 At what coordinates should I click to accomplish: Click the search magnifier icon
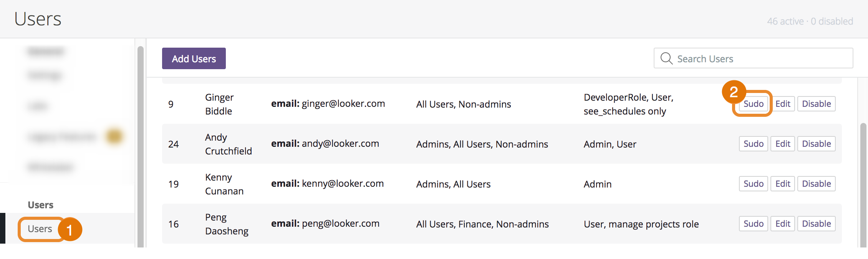tap(666, 58)
